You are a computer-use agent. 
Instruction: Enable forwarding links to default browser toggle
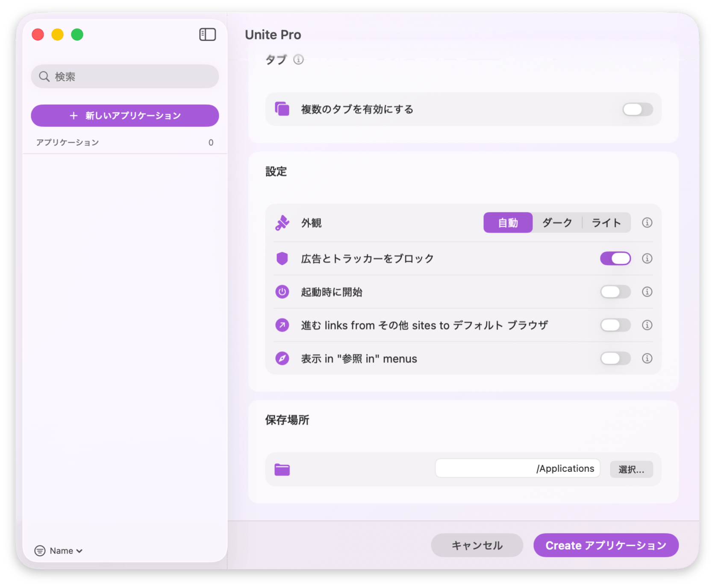click(x=615, y=325)
